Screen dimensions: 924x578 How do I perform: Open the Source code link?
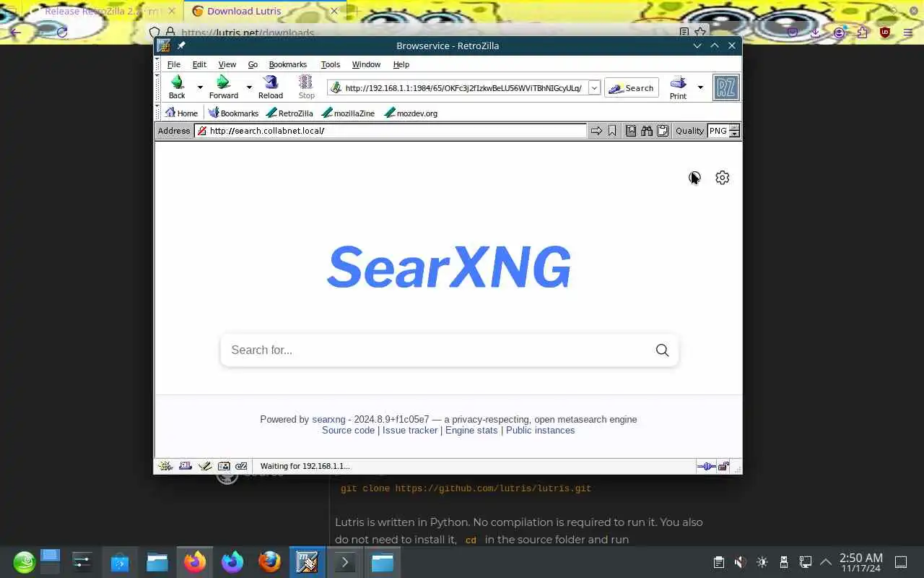(348, 430)
